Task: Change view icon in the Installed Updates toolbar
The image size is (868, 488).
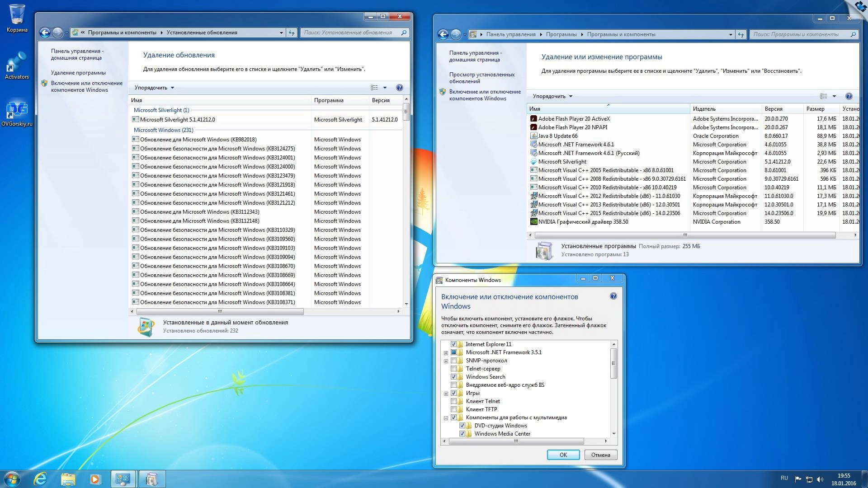Action: point(374,88)
